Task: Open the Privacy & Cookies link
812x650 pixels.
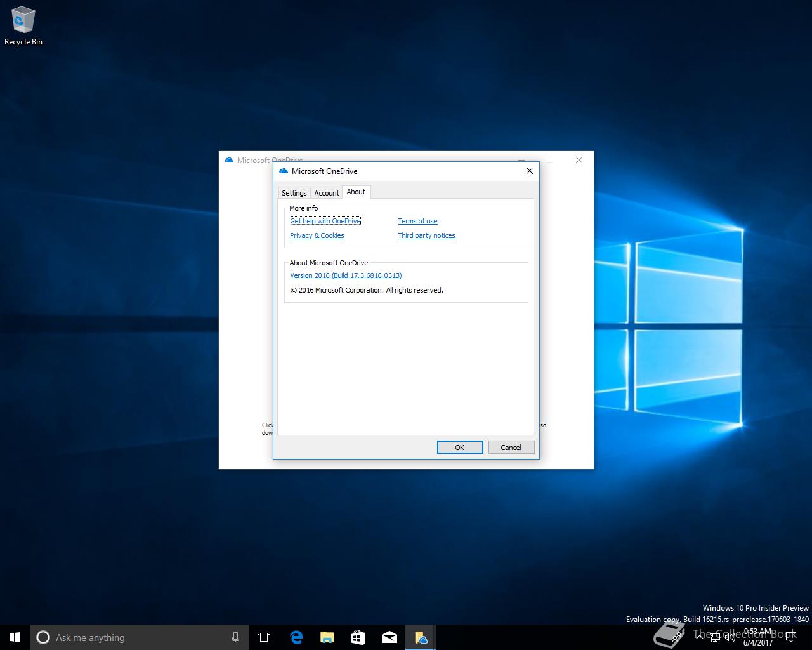Action: (x=317, y=235)
